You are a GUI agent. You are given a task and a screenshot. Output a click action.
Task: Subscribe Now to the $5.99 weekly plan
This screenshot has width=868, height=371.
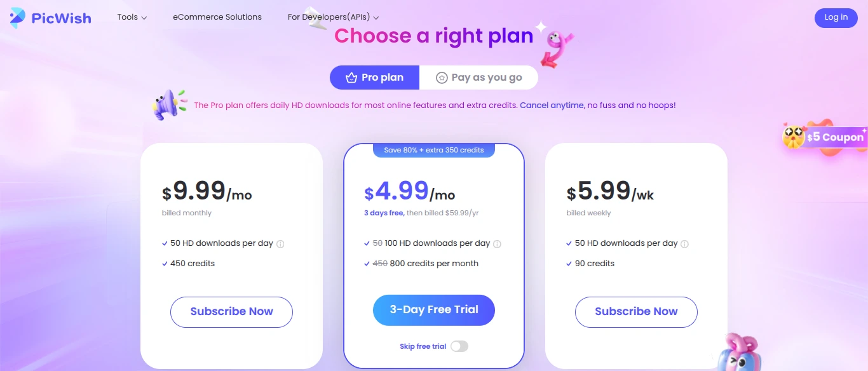(636, 312)
